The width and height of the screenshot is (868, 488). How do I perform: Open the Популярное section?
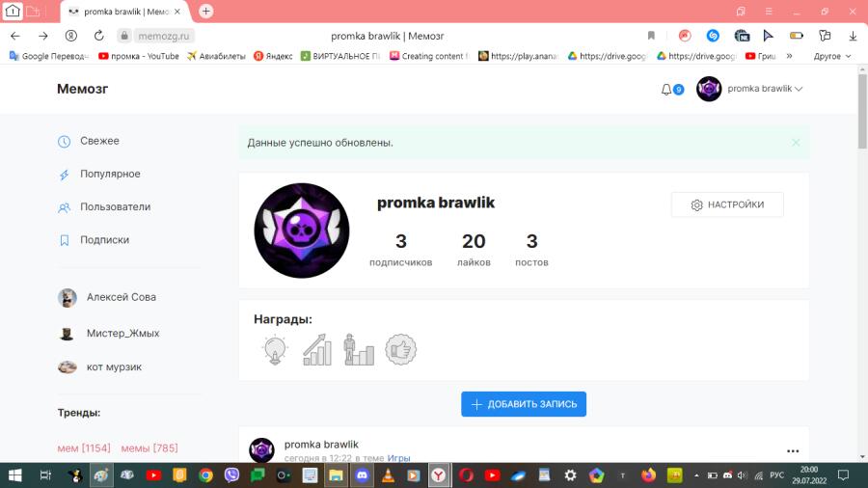(110, 174)
